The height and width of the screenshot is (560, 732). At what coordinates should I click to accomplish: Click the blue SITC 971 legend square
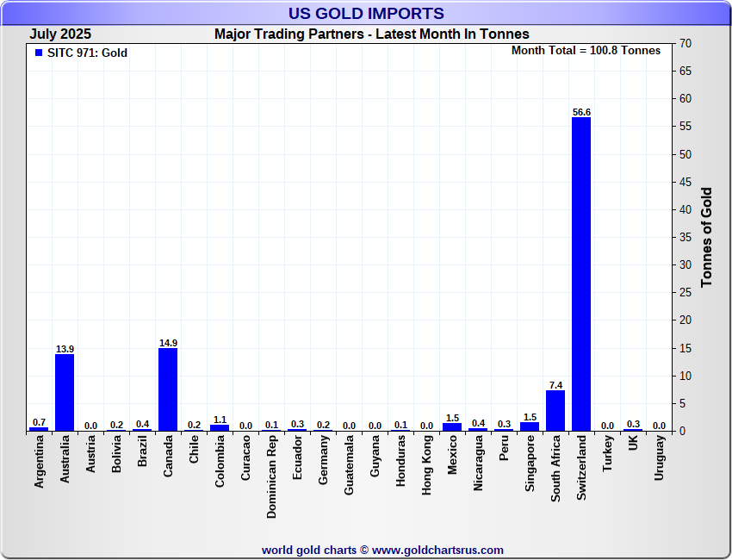point(38,53)
